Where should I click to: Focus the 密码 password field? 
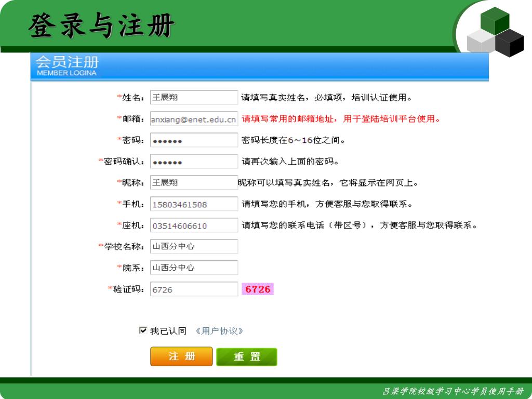[194, 140]
